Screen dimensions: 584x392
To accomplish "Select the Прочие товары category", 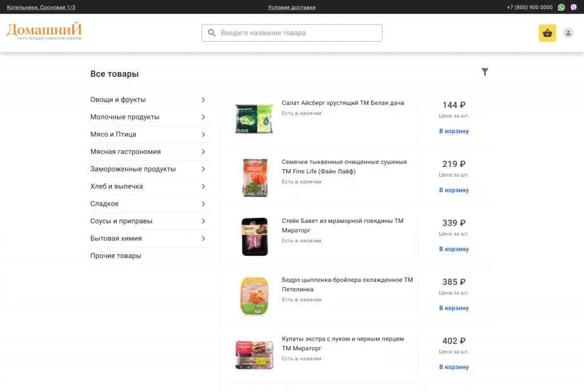I will pyautogui.click(x=116, y=256).
